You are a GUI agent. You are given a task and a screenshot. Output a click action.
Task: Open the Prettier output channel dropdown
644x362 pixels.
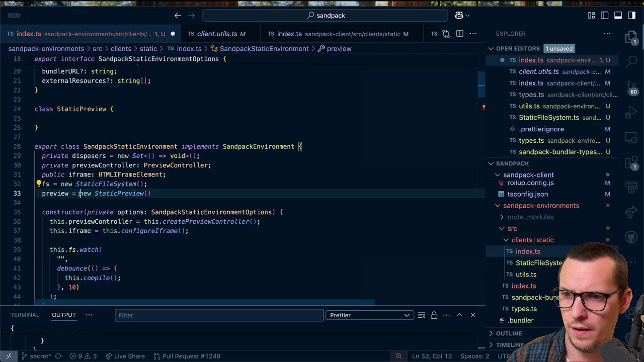click(369, 315)
